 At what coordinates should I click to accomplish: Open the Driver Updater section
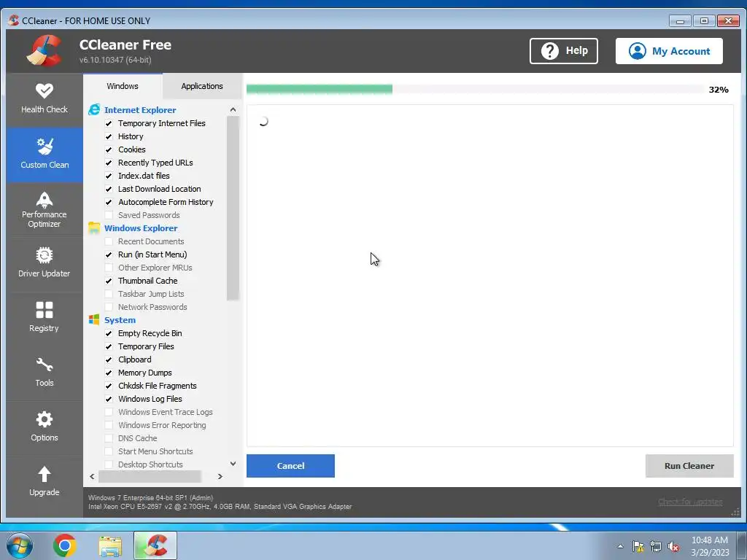(x=44, y=264)
